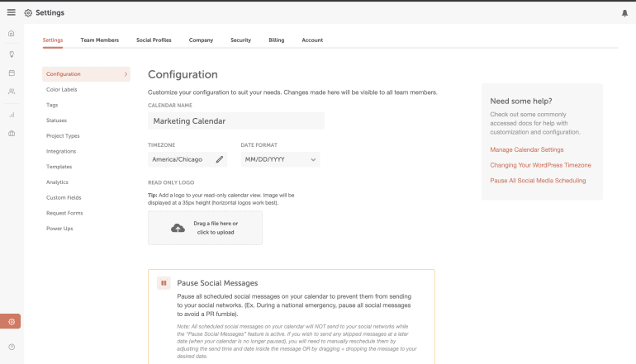Screen dimensions: 636x364
Task: Open the lightbulb ideas icon
Action: [x=11, y=54]
